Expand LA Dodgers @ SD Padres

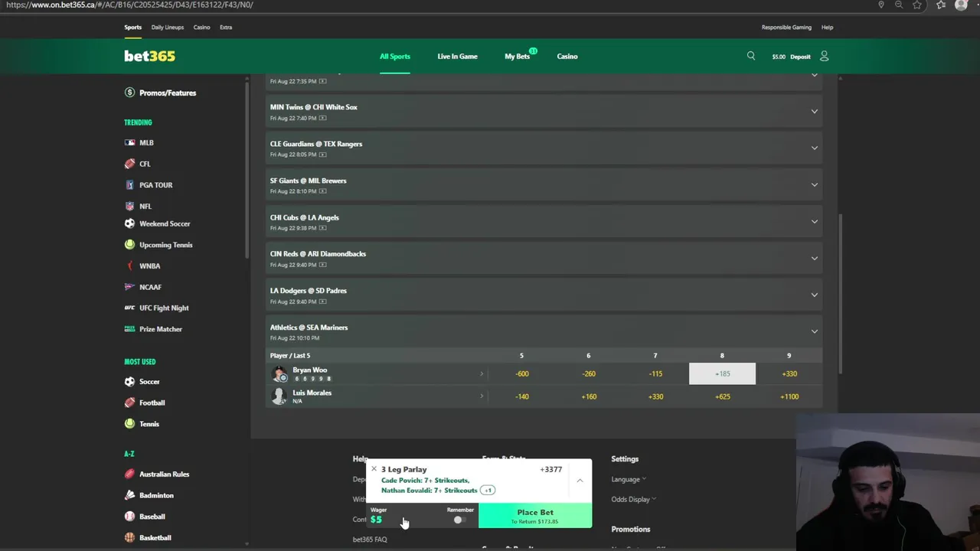coord(544,295)
